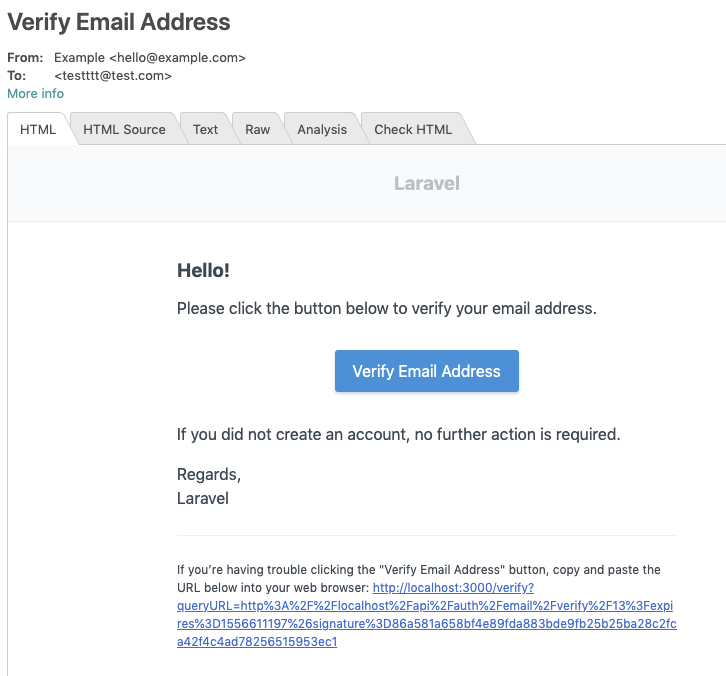Select the Text tab
The height and width of the screenshot is (676, 726).
point(206,129)
